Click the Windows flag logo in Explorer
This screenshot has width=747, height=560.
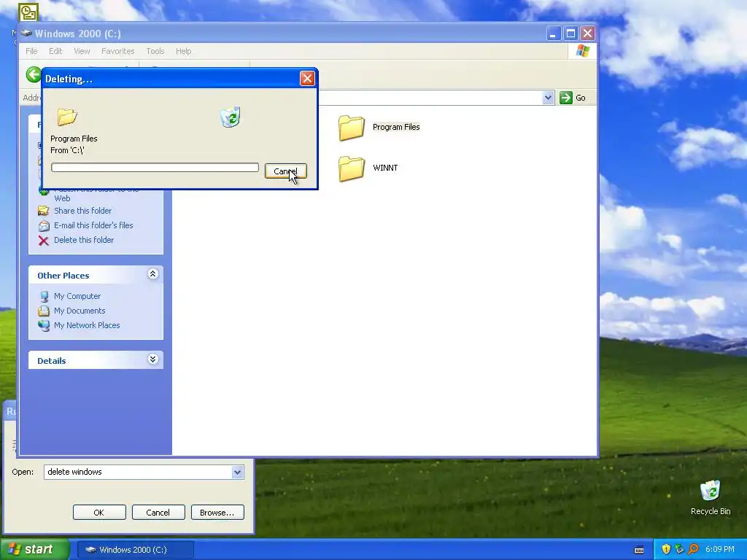click(x=582, y=51)
